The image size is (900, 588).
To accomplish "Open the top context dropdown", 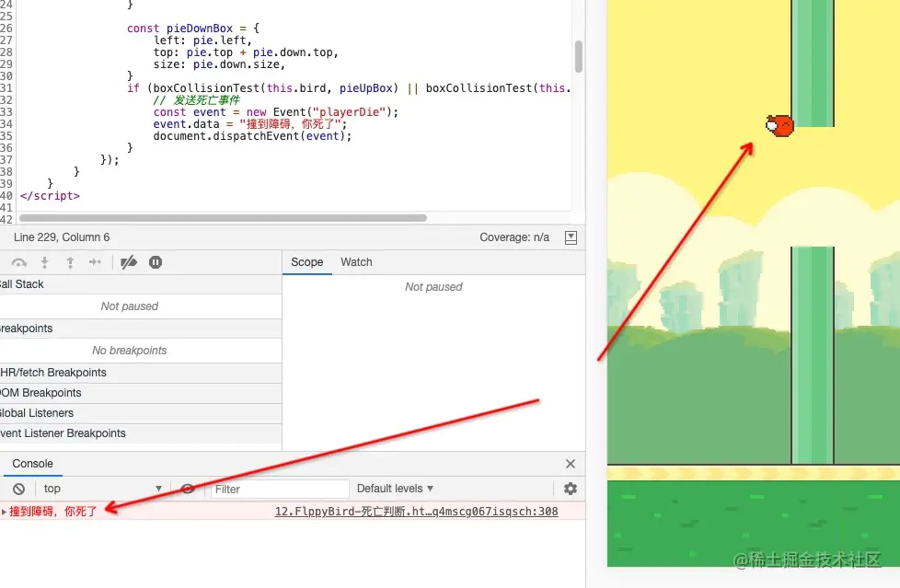I will [103, 489].
